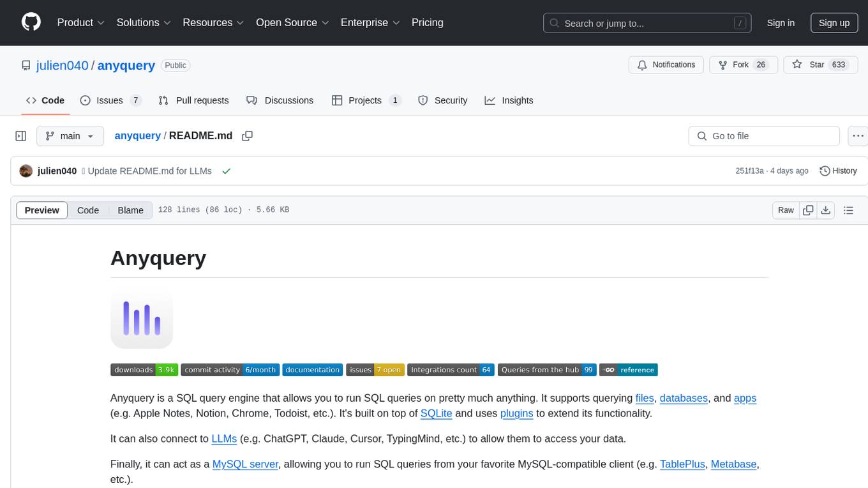The width and height of the screenshot is (868, 488).
Task: Follow the apps link
Action: [745, 398]
